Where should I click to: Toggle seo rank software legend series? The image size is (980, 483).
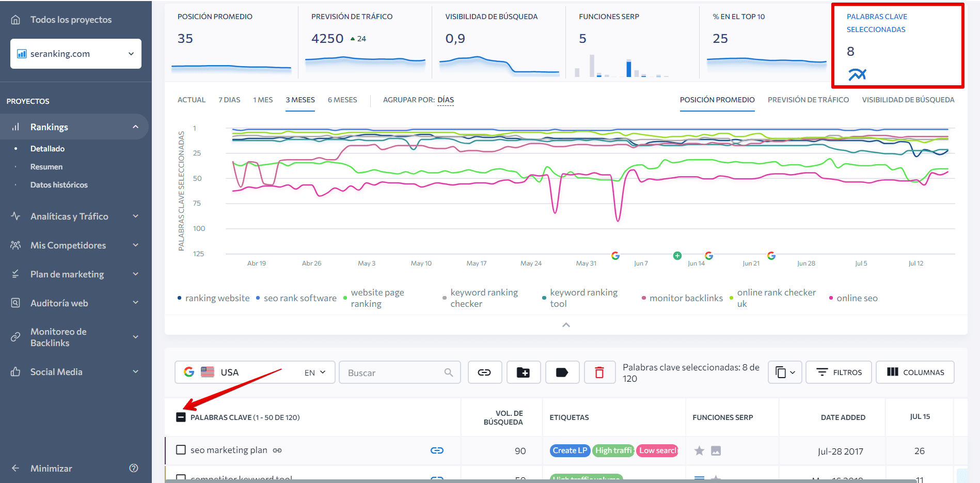click(x=296, y=298)
